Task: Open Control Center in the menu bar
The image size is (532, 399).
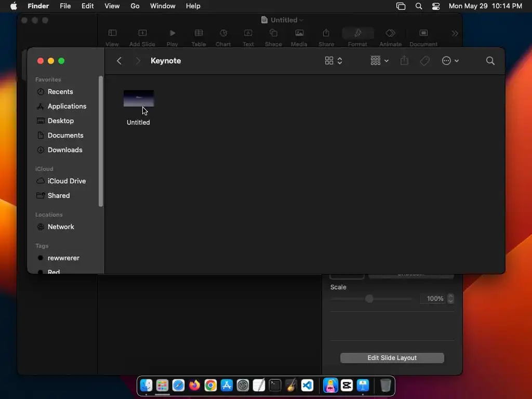Action: click(x=436, y=6)
